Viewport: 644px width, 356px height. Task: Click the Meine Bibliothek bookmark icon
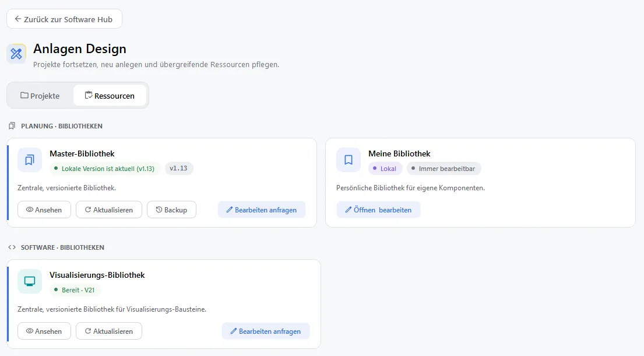[x=349, y=160]
